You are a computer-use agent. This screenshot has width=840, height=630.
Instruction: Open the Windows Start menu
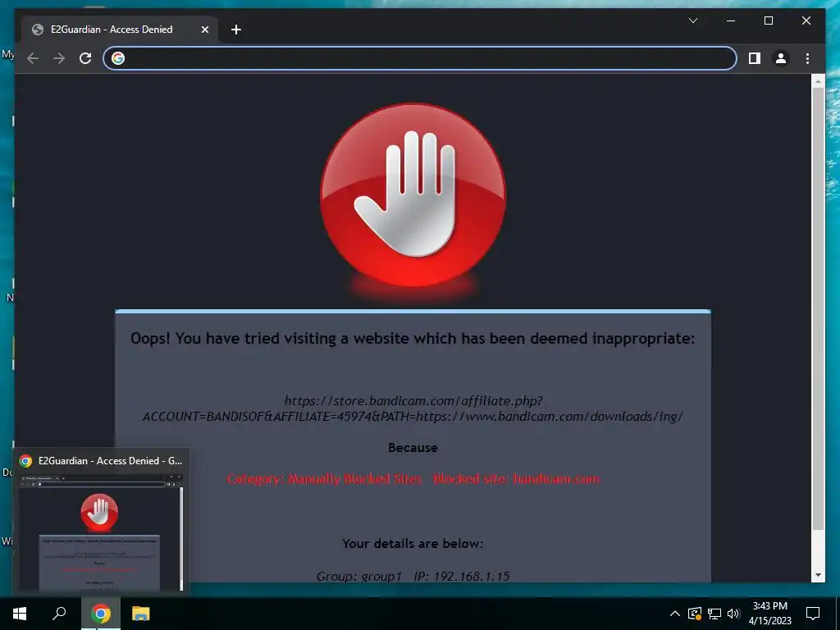pyautogui.click(x=20, y=614)
